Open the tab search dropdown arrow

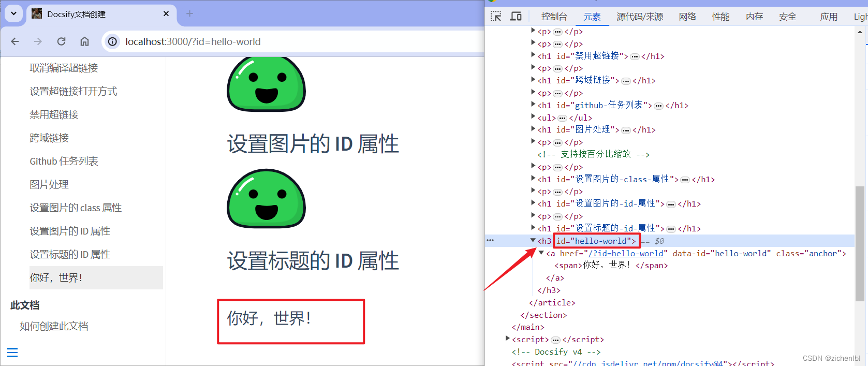click(x=14, y=14)
